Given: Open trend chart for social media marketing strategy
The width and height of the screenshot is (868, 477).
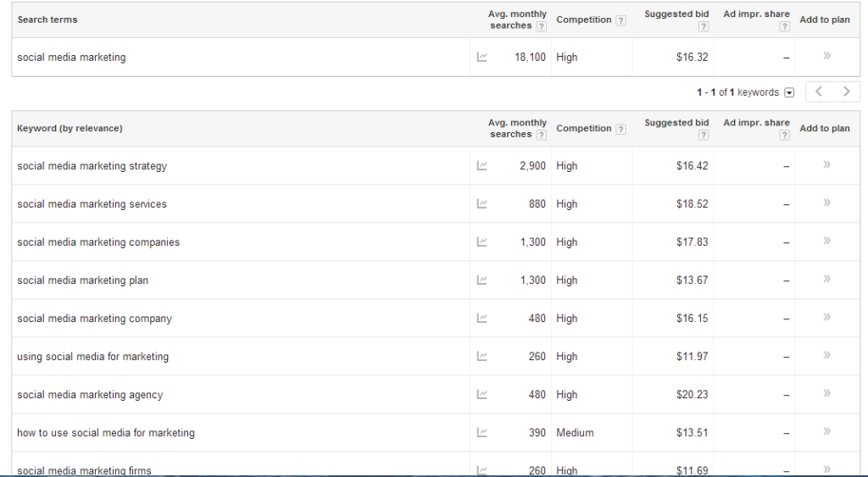Looking at the screenshot, I should pos(481,165).
